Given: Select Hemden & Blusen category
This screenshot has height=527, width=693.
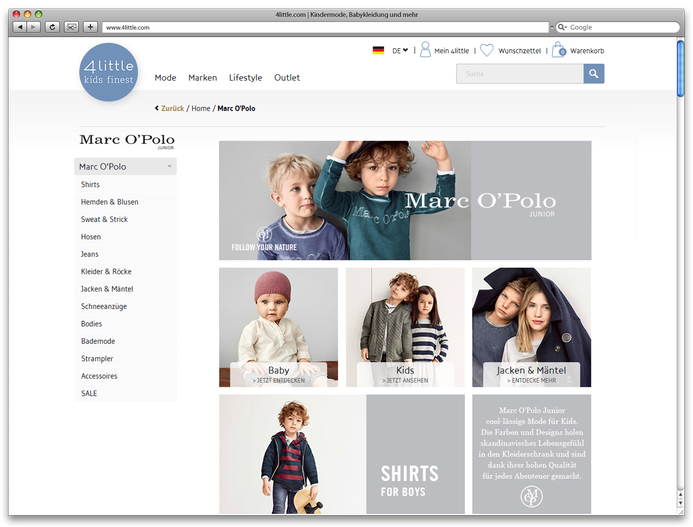Looking at the screenshot, I should click(126, 202).
